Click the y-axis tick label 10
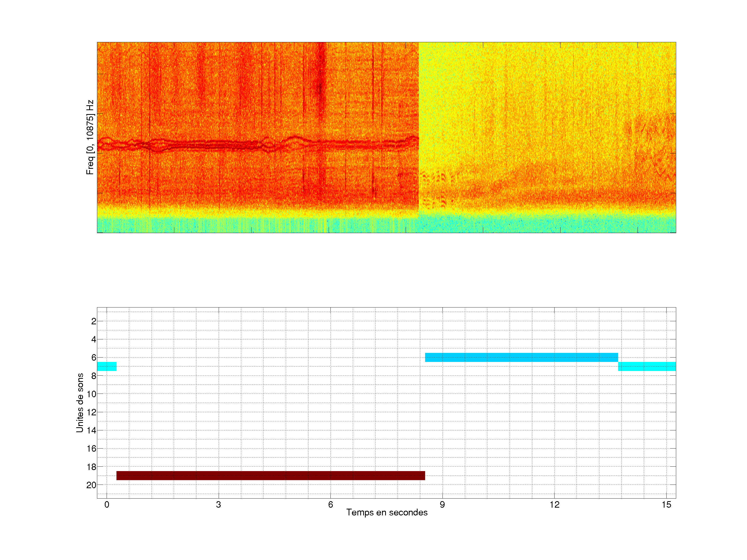 pos(91,394)
